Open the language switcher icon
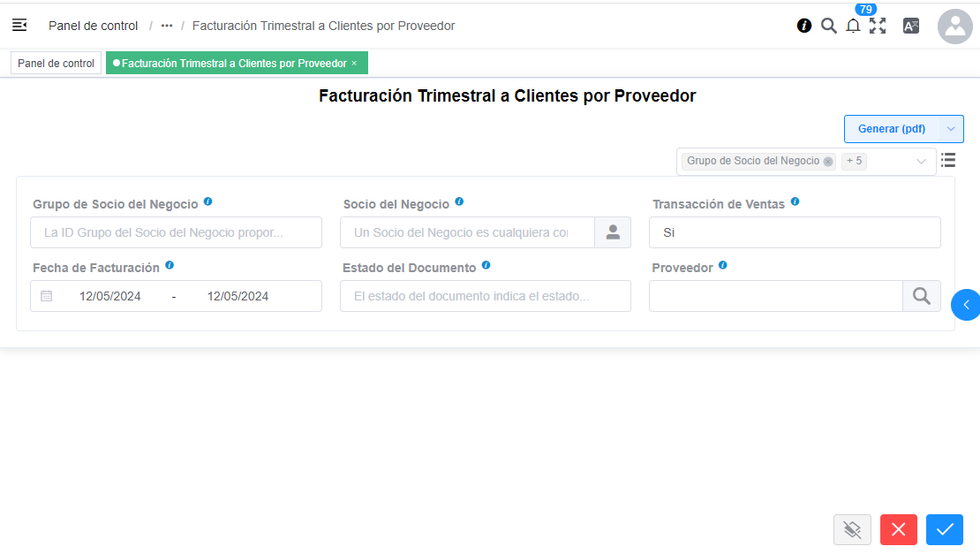This screenshot has width=980, height=554. coord(910,26)
